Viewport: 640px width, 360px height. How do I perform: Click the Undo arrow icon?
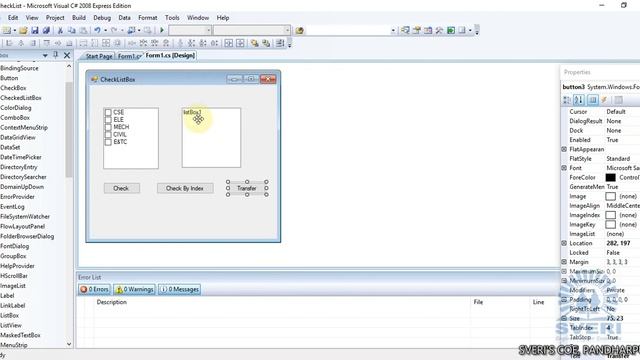(97, 30)
